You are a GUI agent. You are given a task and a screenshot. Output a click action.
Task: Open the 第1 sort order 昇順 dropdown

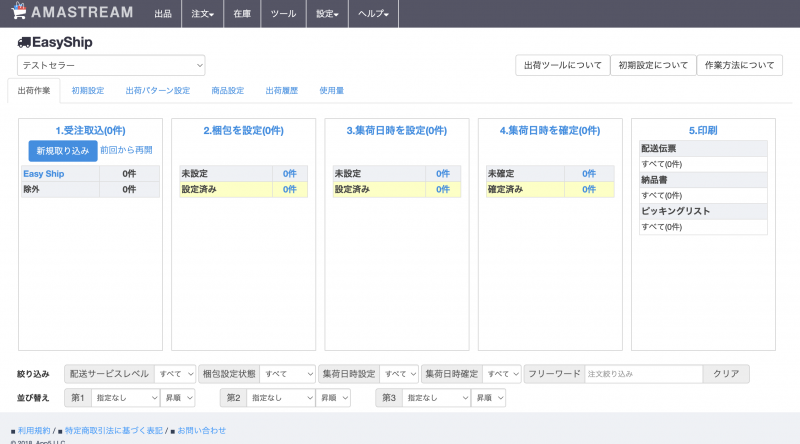[178, 398]
